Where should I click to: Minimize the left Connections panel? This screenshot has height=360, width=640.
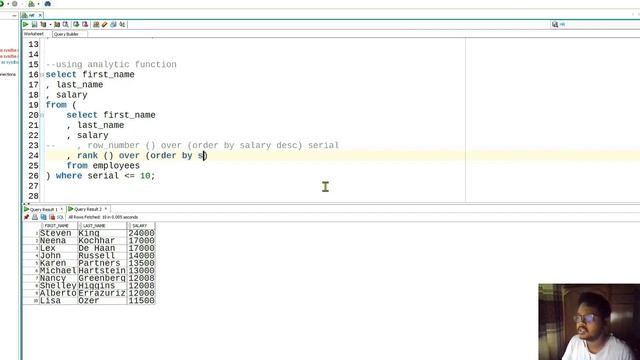coord(14,16)
